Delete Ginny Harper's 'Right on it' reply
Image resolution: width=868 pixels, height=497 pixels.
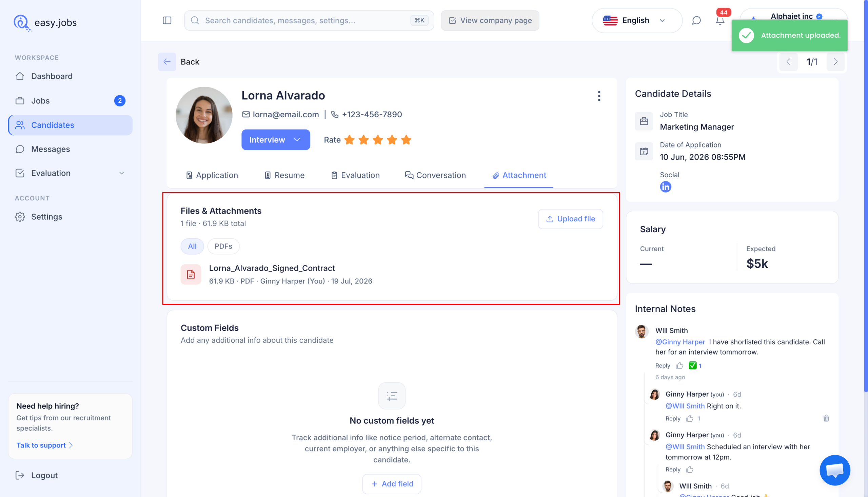click(x=826, y=418)
